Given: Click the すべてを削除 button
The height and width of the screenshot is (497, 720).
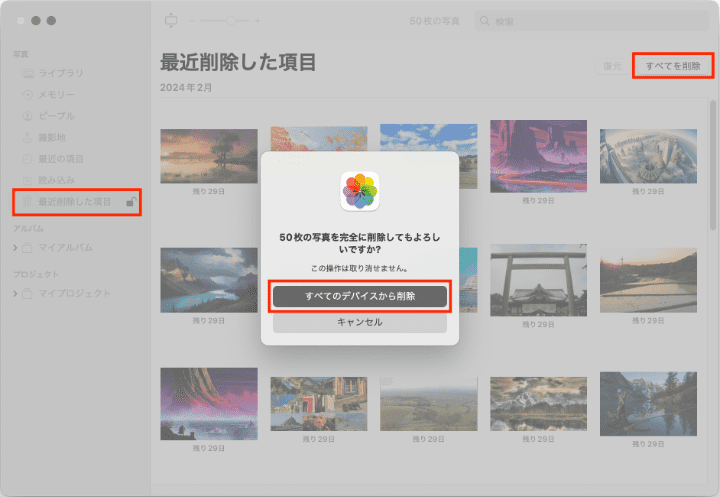Looking at the screenshot, I should click(x=673, y=66).
